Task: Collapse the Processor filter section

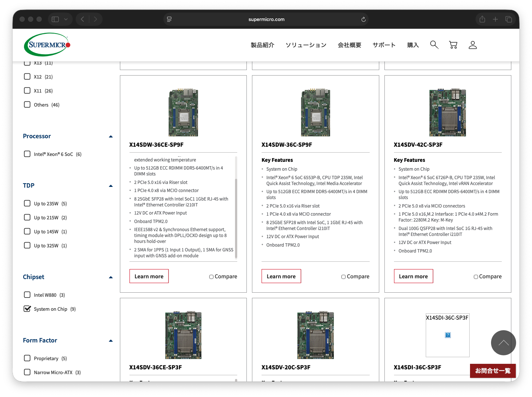Action: point(111,136)
